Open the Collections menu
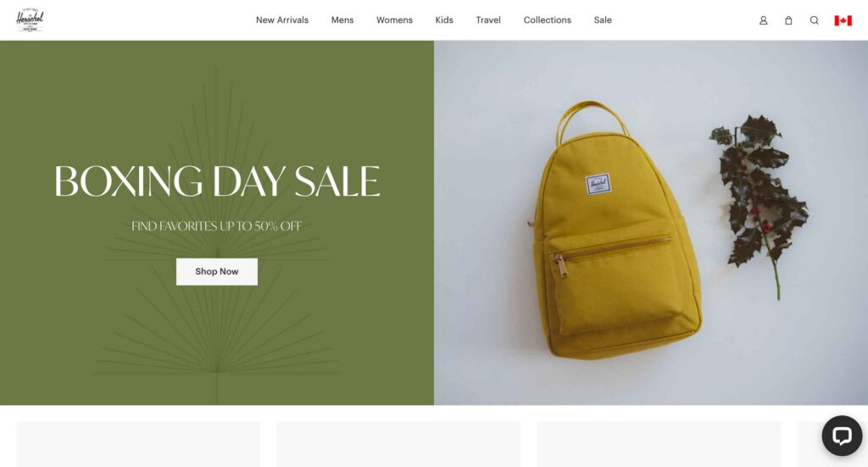868x467 pixels. point(547,20)
